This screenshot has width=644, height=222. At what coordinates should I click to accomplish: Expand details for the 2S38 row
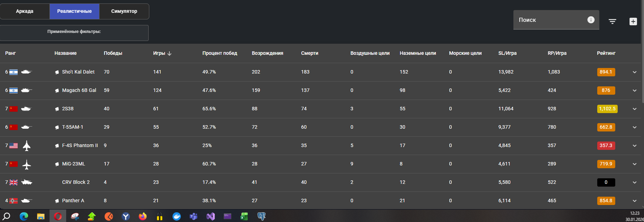click(x=634, y=109)
